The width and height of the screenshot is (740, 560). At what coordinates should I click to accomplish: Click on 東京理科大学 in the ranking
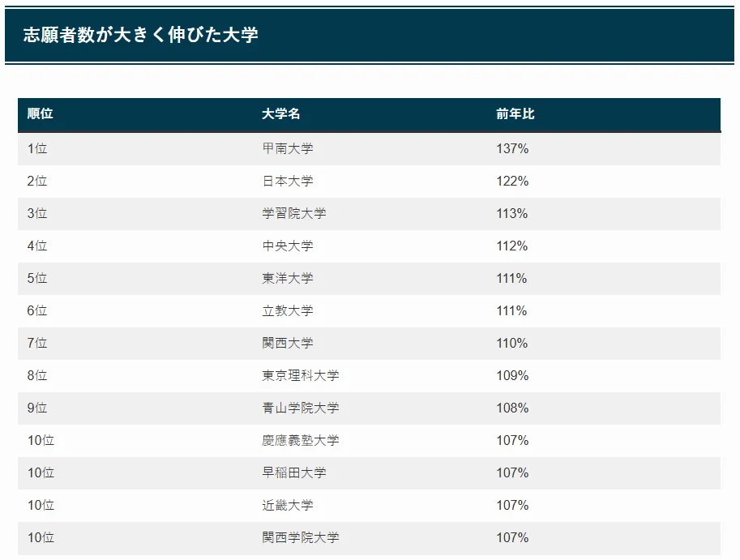[x=301, y=375]
